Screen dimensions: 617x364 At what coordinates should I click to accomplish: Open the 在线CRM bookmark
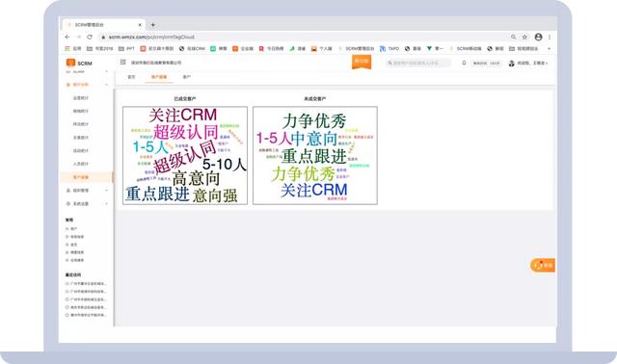[192, 48]
